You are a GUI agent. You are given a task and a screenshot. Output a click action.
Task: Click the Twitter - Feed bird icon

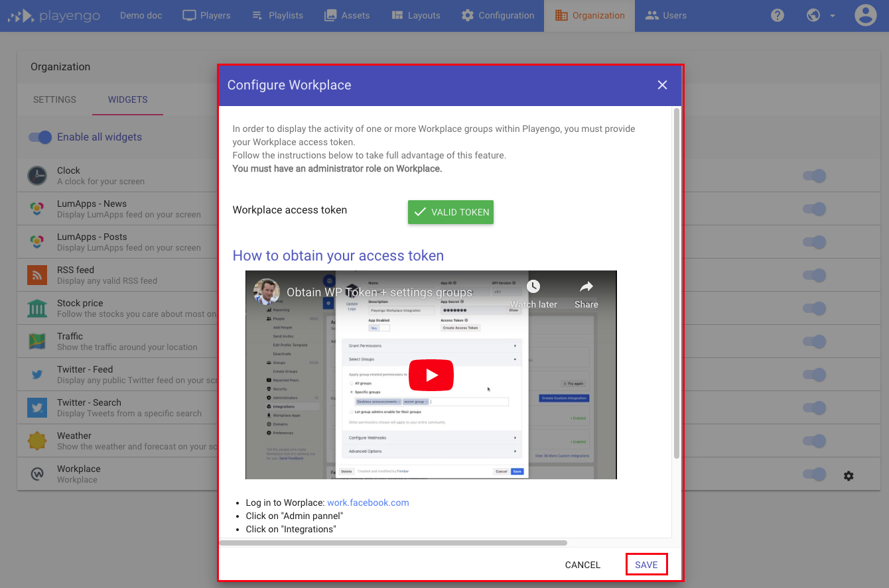tap(37, 375)
